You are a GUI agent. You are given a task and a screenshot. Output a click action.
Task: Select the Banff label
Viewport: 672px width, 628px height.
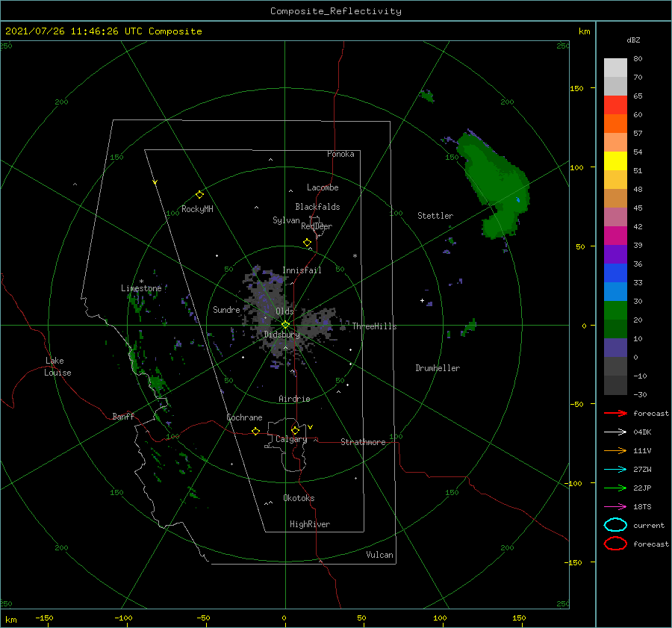pos(123,416)
